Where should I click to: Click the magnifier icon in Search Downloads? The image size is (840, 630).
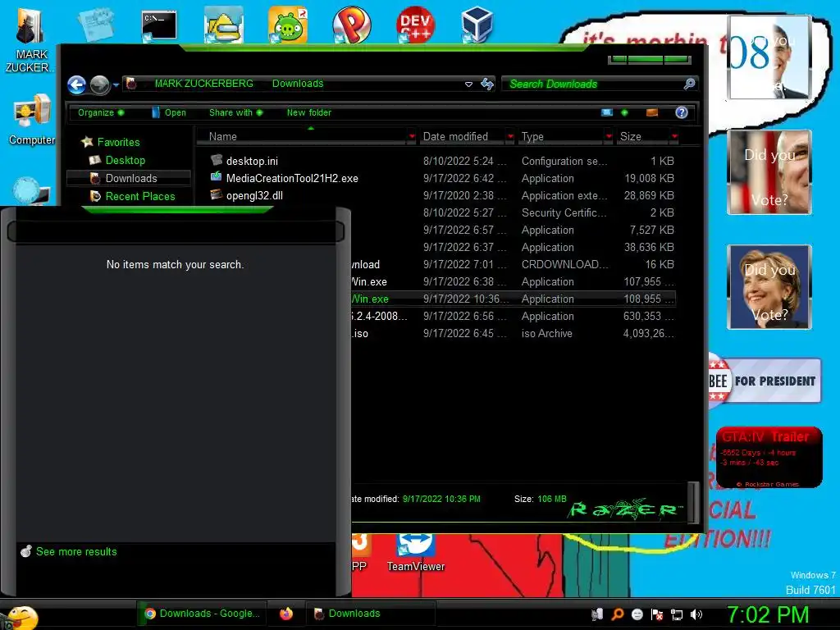(x=689, y=84)
